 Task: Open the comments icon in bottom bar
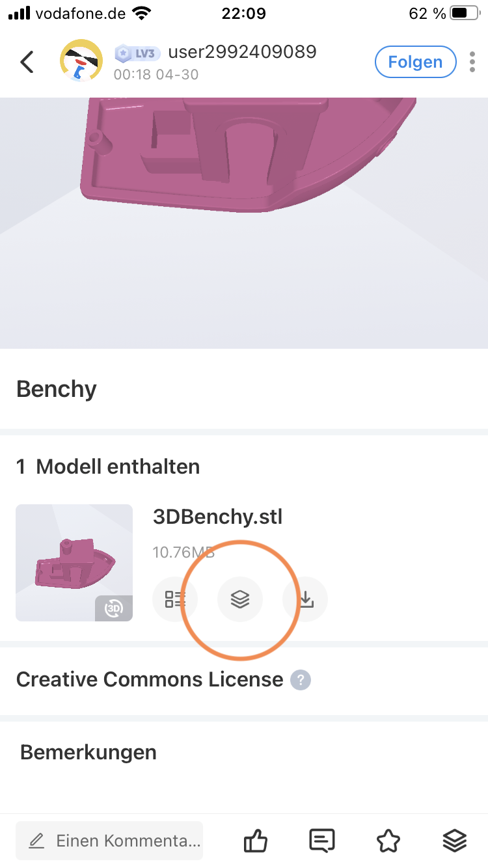pyautogui.click(x=321, y=840)
